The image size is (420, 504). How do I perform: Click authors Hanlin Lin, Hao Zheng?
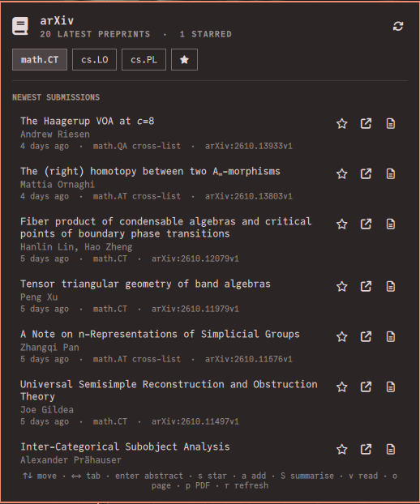coord(76,247)
